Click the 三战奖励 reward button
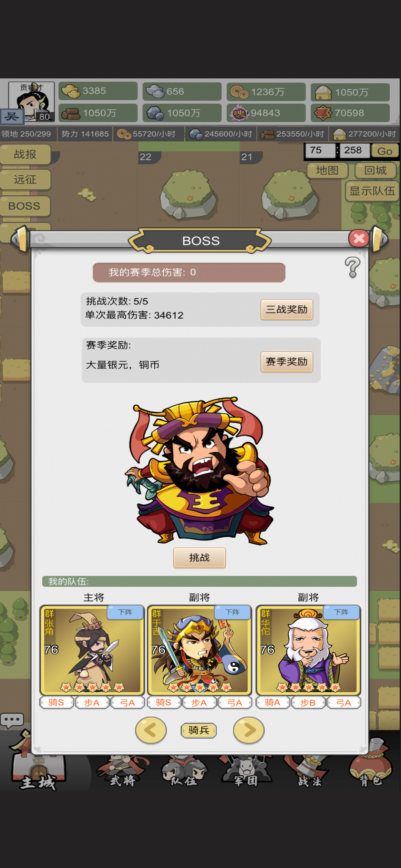Image resolution: width=401 pixels, height=868 pixels. point(287,309)
